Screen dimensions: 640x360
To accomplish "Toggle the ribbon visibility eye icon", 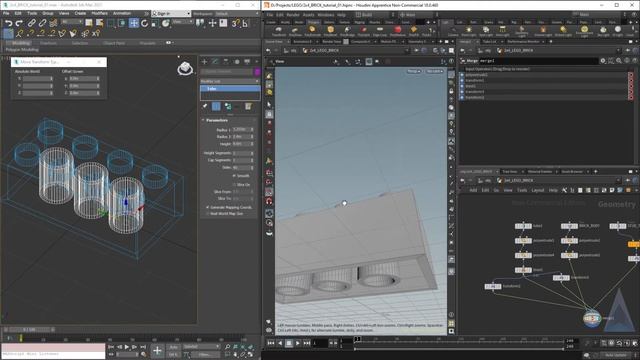I will coord(169,42).
